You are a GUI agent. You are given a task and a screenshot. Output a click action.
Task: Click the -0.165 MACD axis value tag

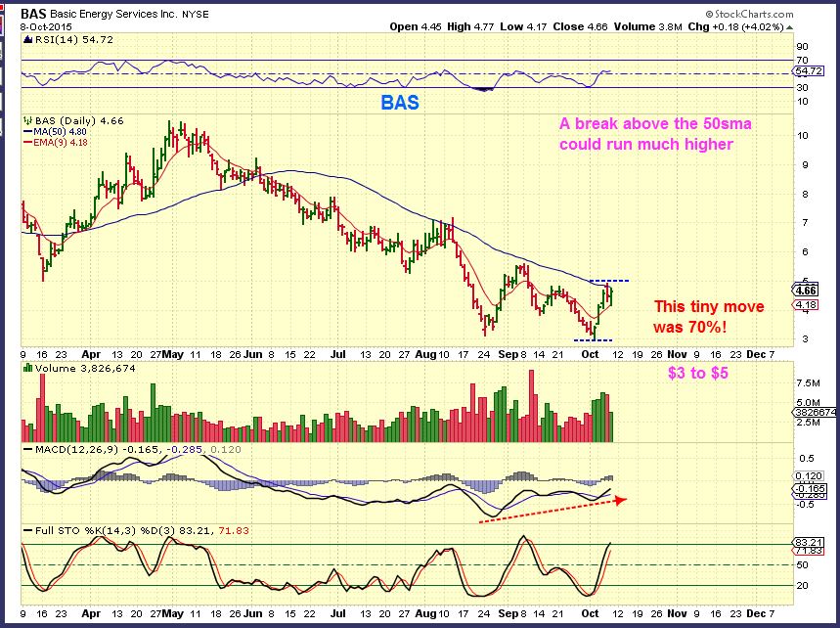[x=808, y=489]
